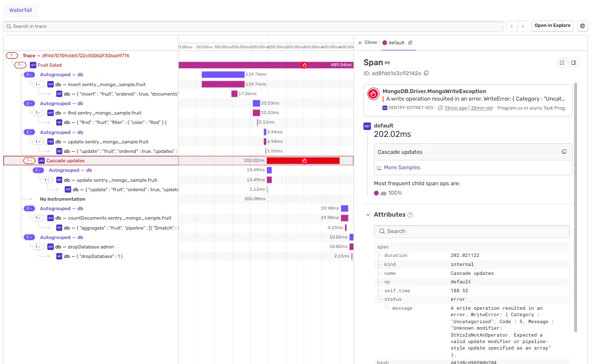
Task: Click the span details panel scrollbar
Action: coord(576,207)
